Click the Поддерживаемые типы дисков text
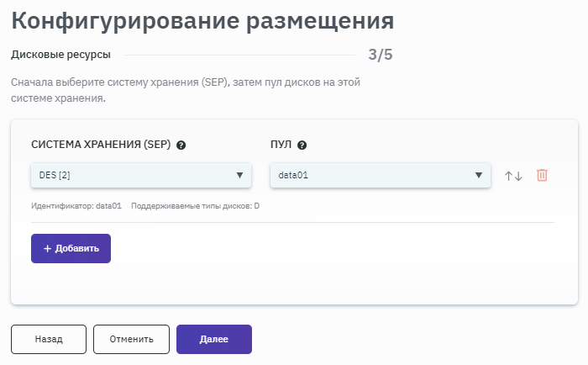Viewport: 588px width, 365px height. point(195,206)
